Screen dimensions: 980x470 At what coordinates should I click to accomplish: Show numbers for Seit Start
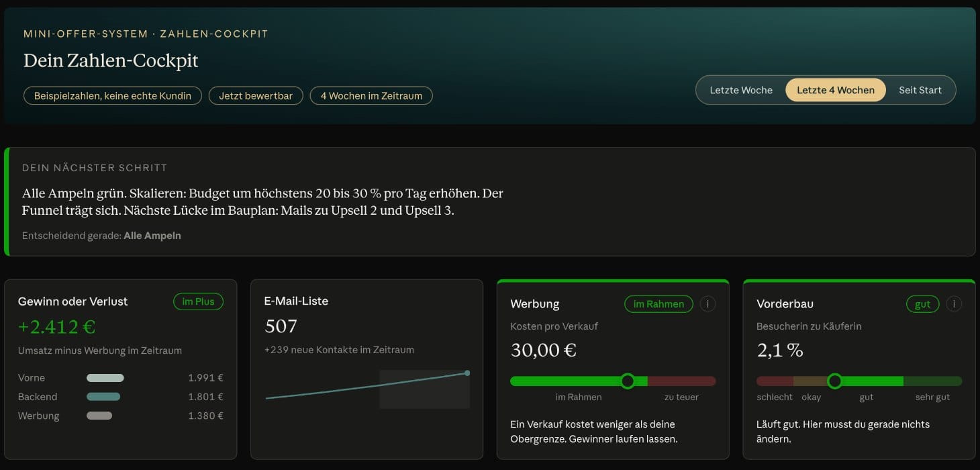[x=920, y=90]
